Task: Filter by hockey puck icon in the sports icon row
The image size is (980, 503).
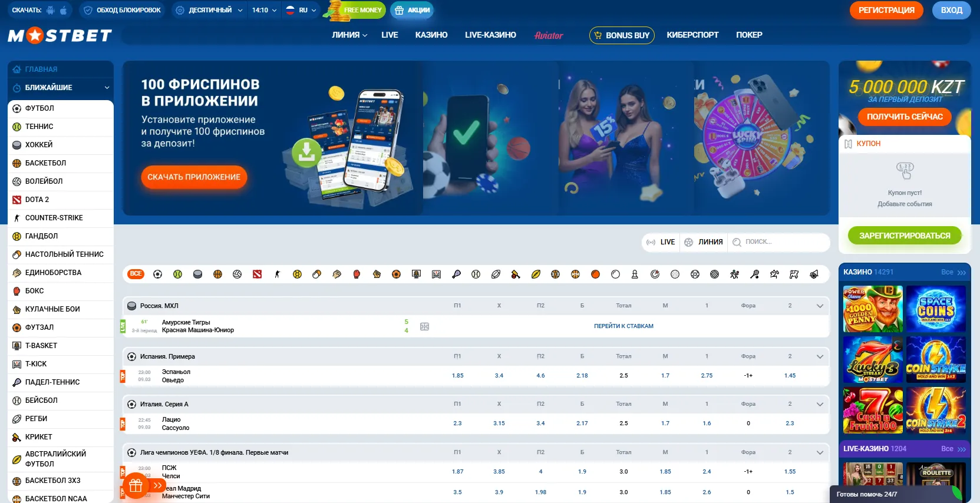Action: coord(197,274)
